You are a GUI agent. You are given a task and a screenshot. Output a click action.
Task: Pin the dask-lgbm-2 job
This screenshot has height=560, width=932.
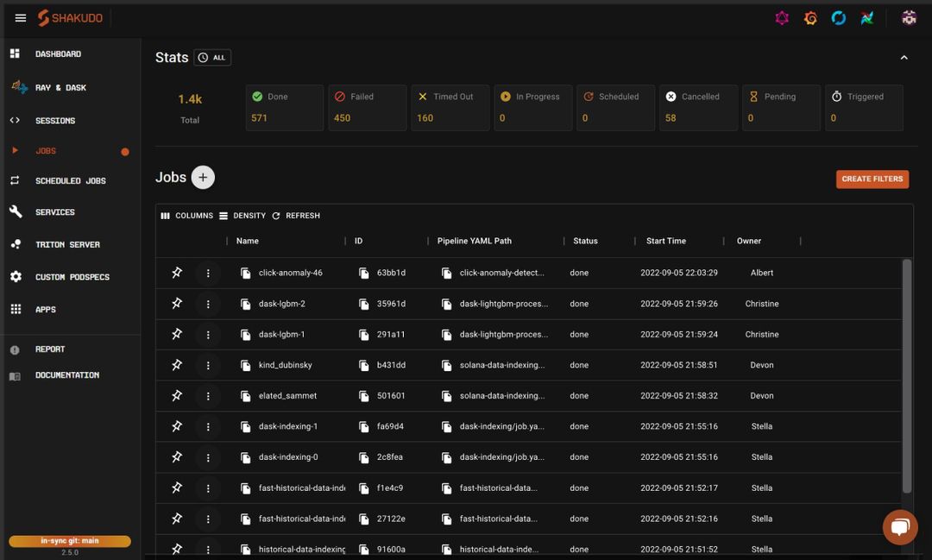[177, 303]
